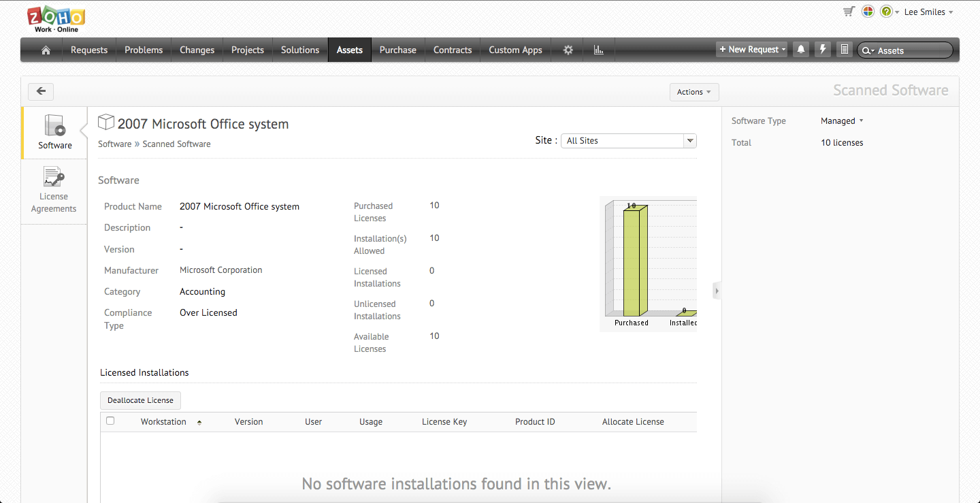Viewport: 980px width, 503px height.
Task: Follow the Scanned Software breadcrumb link
Action: (x=176, y=144)
